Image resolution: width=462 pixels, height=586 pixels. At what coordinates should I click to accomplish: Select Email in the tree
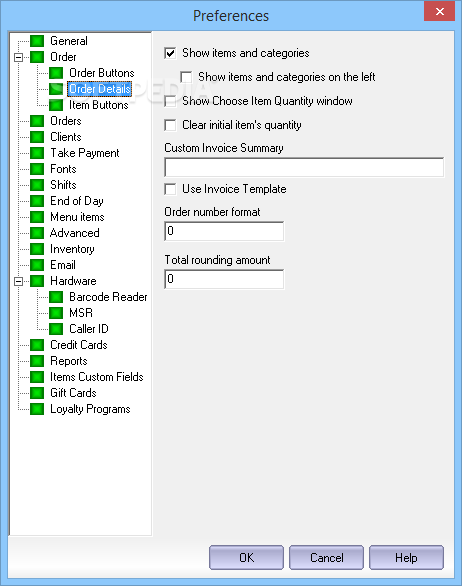[63, 265]
